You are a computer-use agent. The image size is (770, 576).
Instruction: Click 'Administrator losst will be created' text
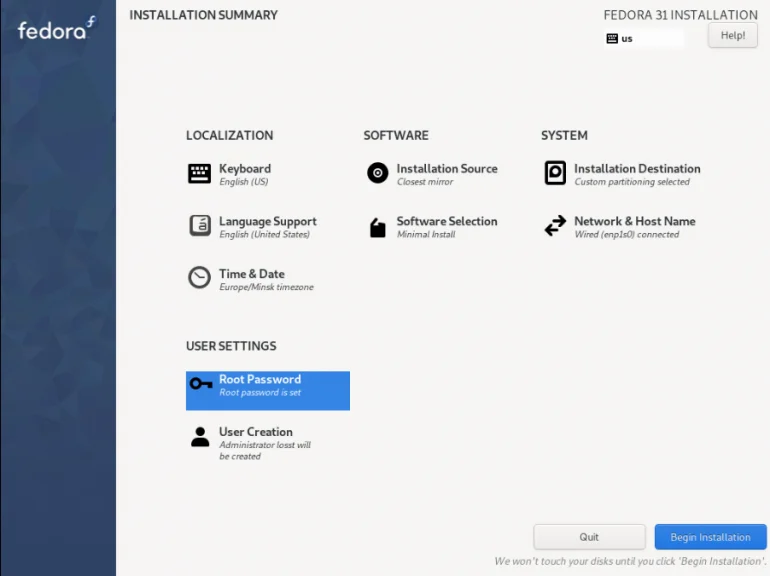coord(265,450)
